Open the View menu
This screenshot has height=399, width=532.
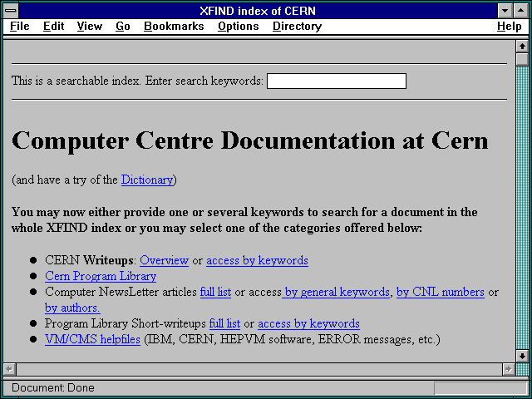(89, 26)
